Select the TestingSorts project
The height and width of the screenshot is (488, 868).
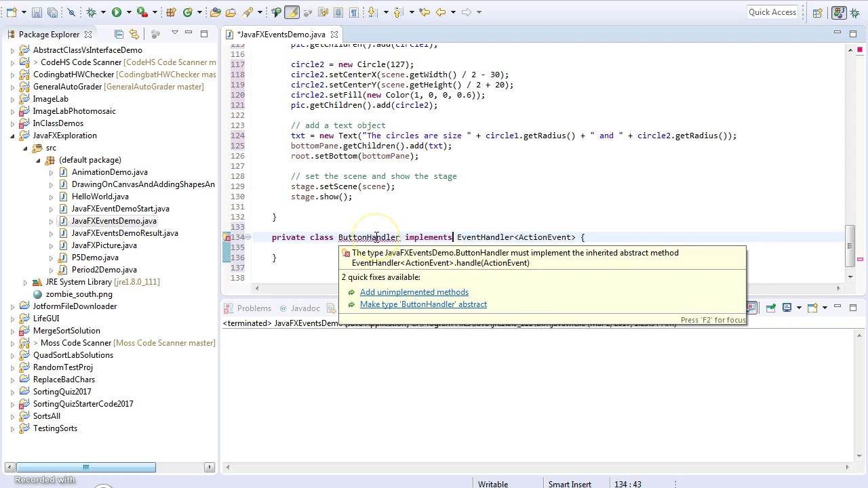coord(55,428)
